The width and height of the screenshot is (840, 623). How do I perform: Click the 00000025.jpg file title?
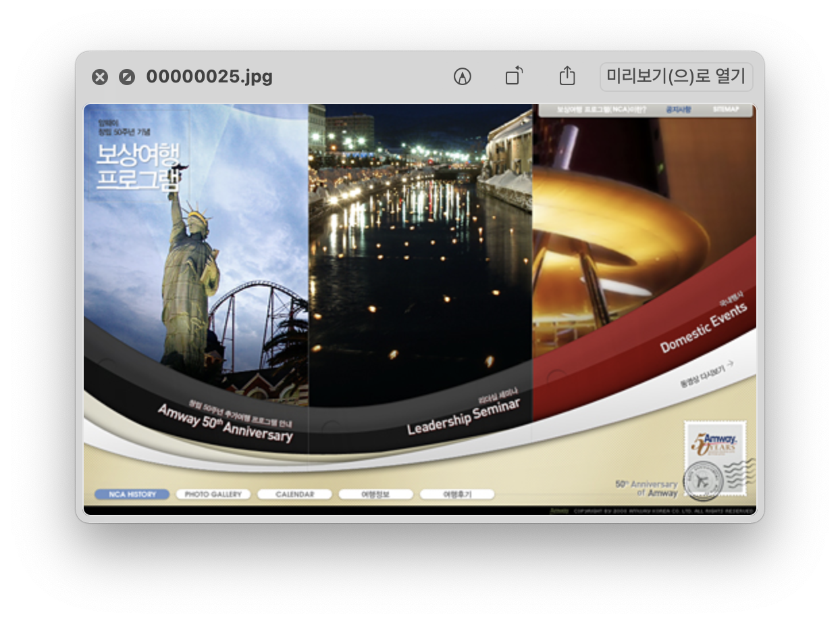pos(209,76)
